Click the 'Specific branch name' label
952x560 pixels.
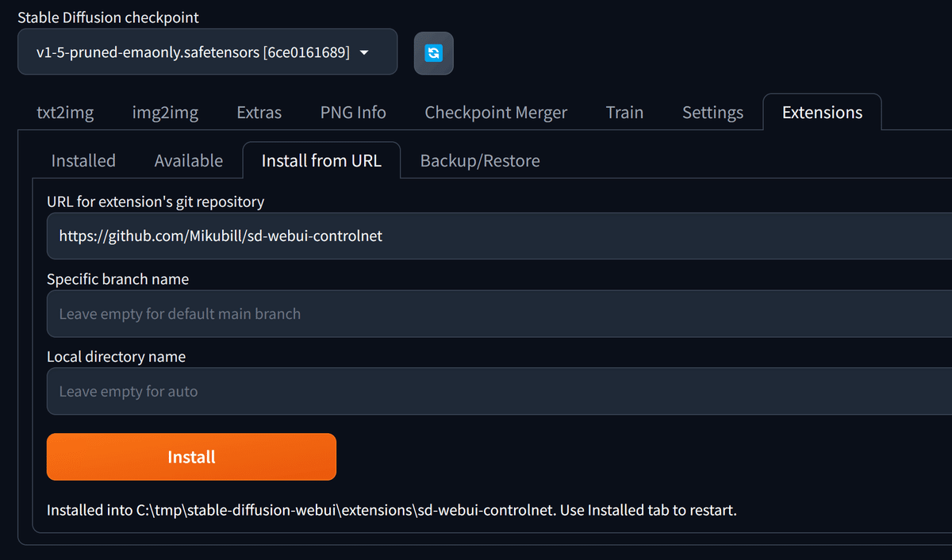point(117,279)
